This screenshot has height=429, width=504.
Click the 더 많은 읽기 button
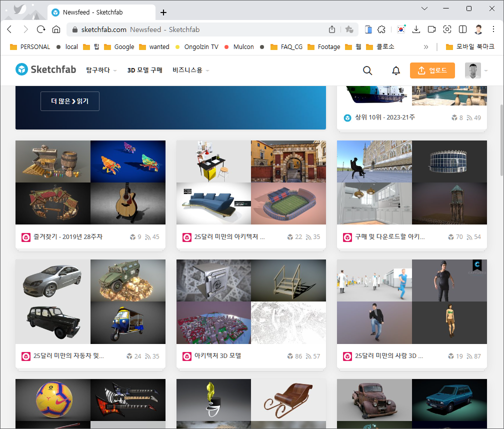click(x=70, y=101)
